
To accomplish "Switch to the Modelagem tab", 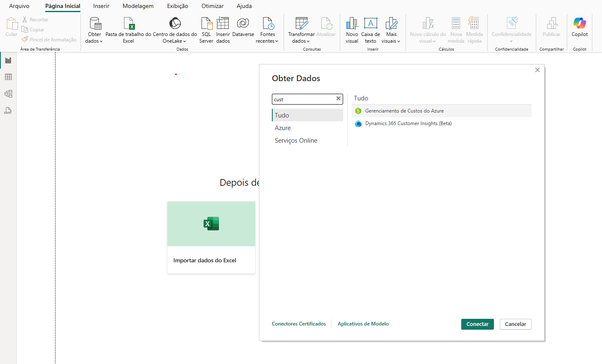I will [x=138, y=6].
